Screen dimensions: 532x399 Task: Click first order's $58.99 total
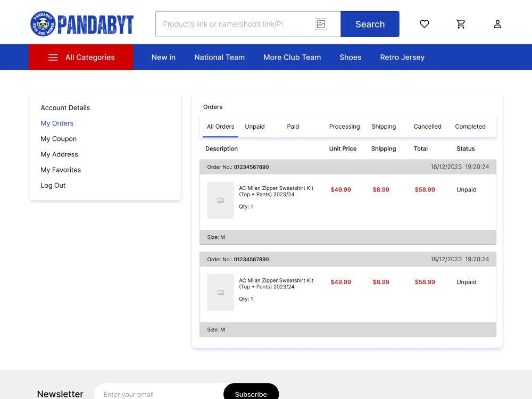point(425,190)
